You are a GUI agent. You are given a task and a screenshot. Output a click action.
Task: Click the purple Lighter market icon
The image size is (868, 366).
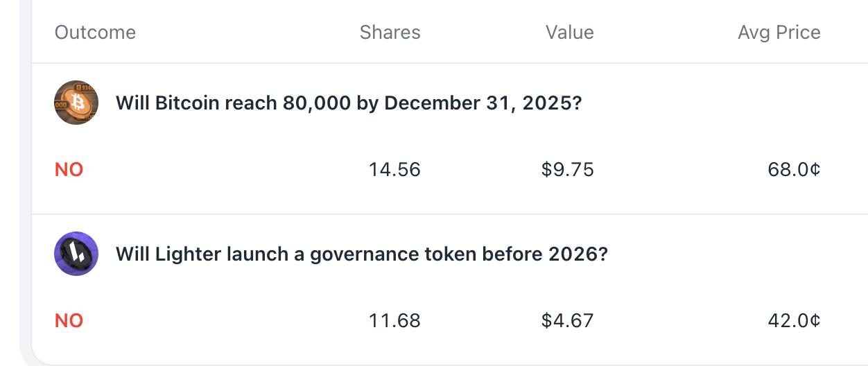[x=76, y=254]
